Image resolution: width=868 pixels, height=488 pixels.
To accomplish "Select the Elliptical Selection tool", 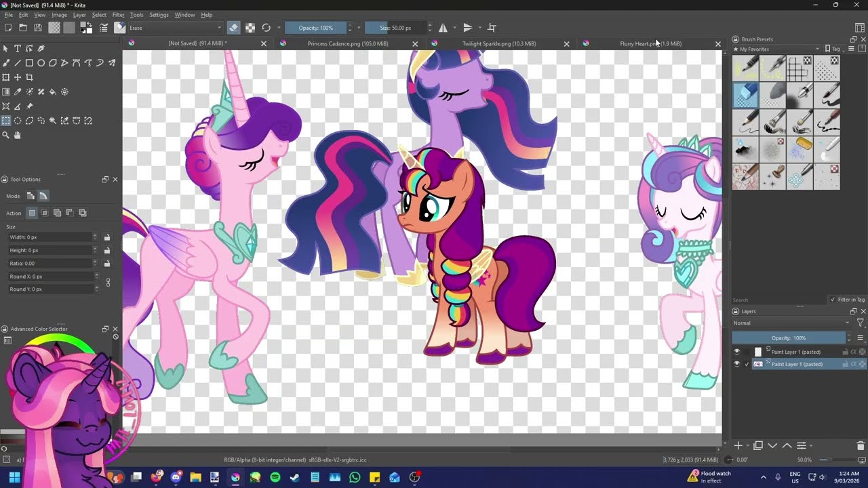I will click(x=18, y=121).
